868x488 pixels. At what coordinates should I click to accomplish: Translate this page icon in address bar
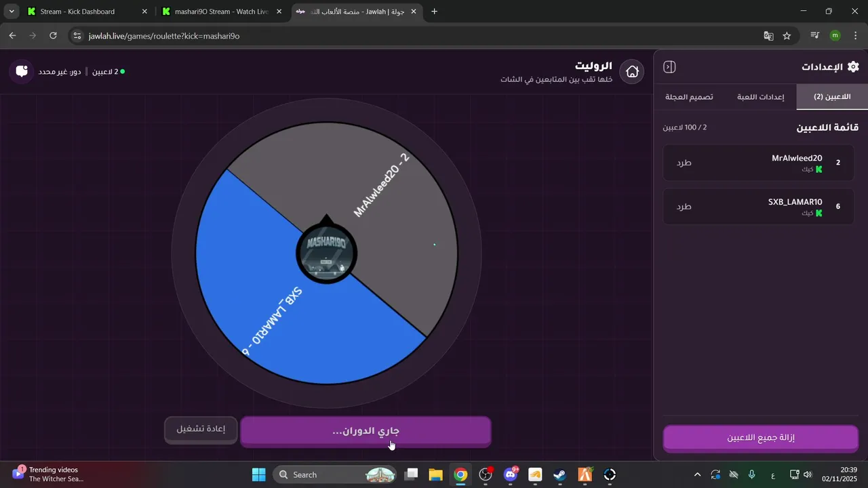click(x=768, y=36)
